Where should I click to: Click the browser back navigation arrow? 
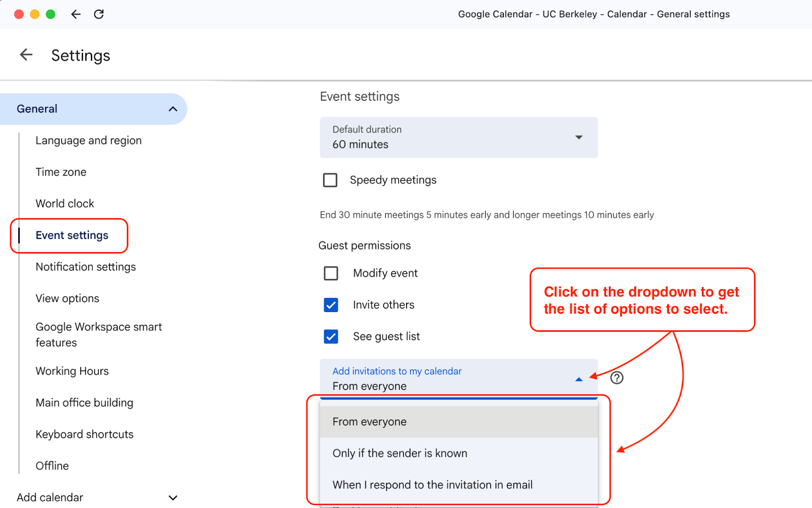coord(76,14)
